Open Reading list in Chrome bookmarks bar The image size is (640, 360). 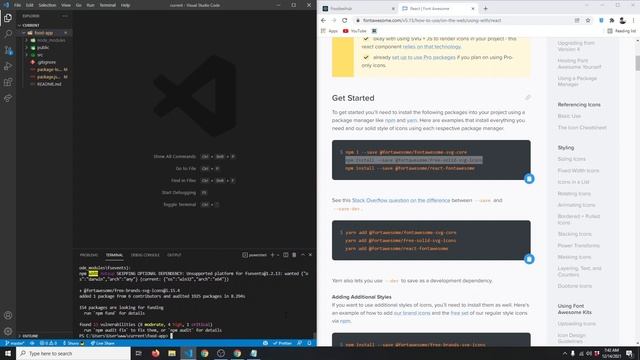point(621,31)
